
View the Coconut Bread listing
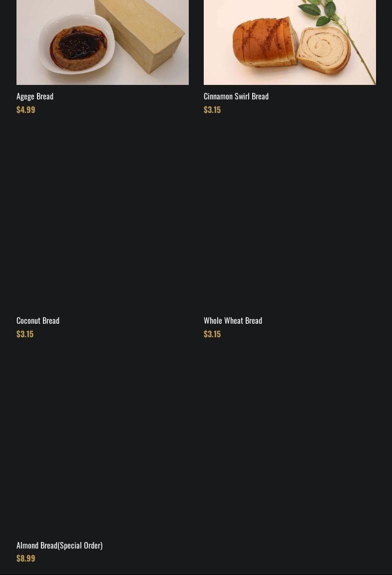coord(37,320)
